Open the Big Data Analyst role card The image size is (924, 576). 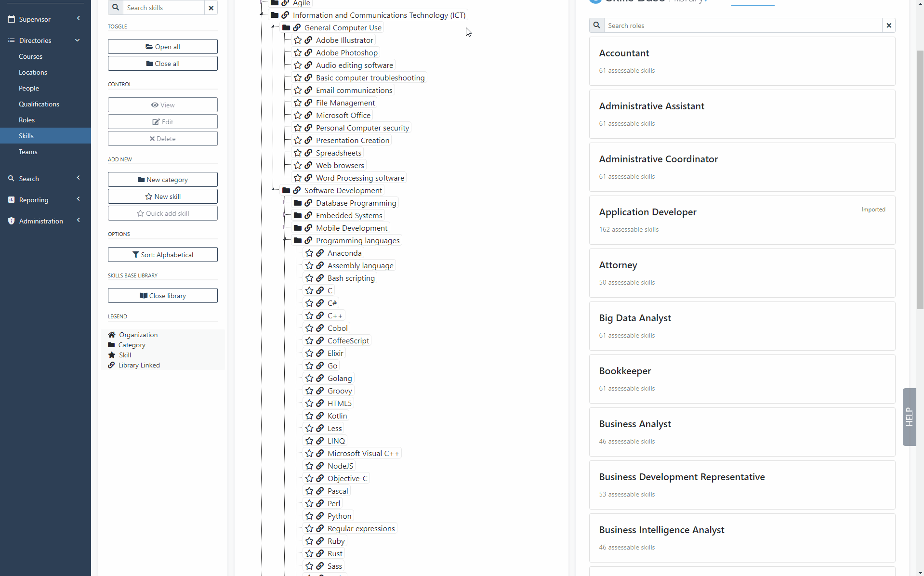tap(742, 326)
